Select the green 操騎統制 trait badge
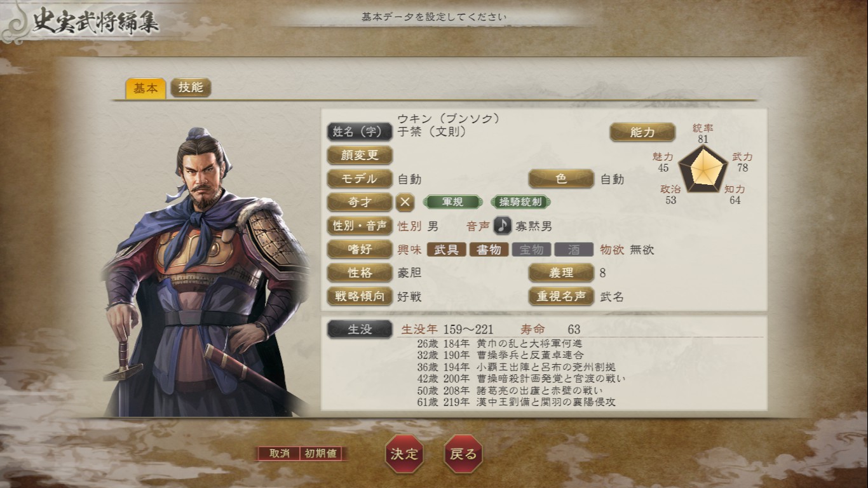This screenshot has width=868, height=488. pyautogui.click(x=520, y=202)
